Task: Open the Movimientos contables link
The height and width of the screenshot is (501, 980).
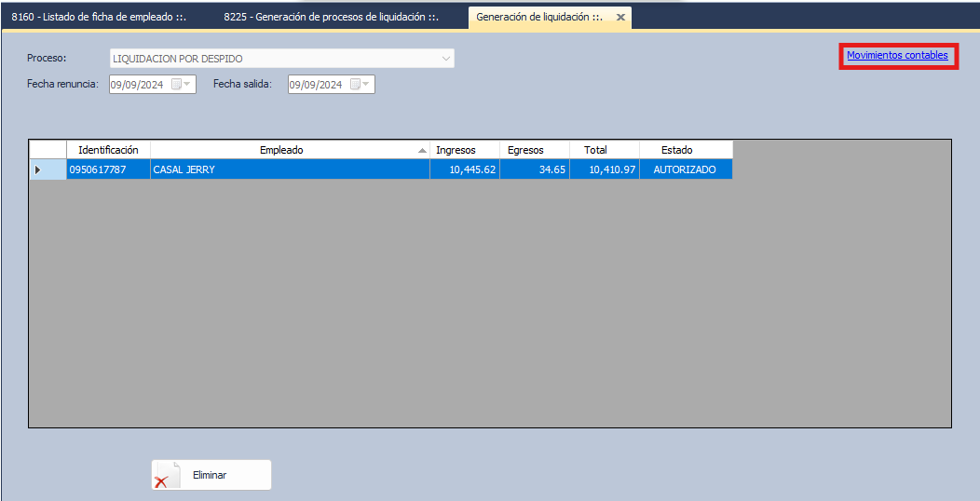Action: pos(897,56)
